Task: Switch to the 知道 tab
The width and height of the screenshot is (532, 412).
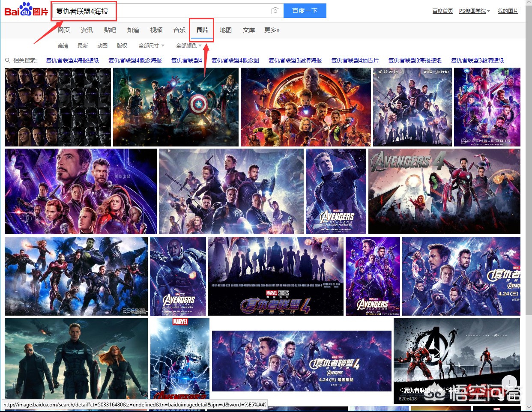Action: pyautogui.click(x=133, y=30)
